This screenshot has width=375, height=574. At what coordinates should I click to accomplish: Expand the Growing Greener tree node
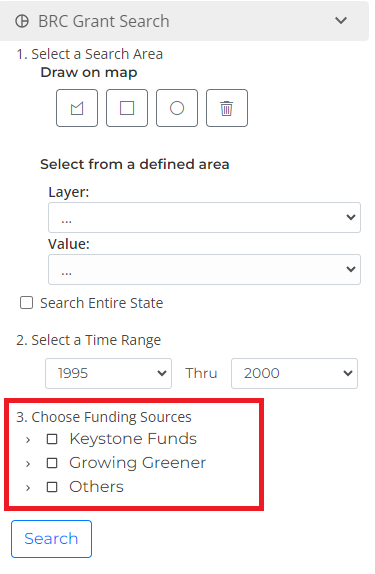tap(28, 463)
